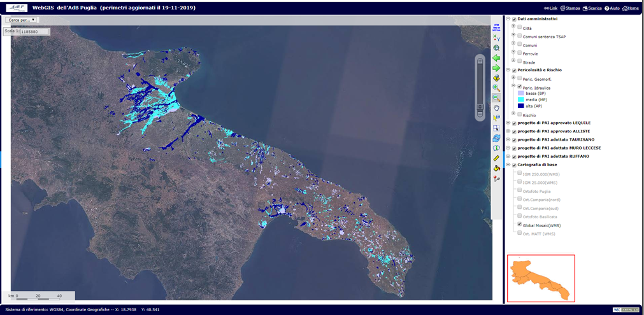The width and height of the screenshot is (644, 315).
Task: Click the media (MP) cyan swatch
Action: (521, 100)
